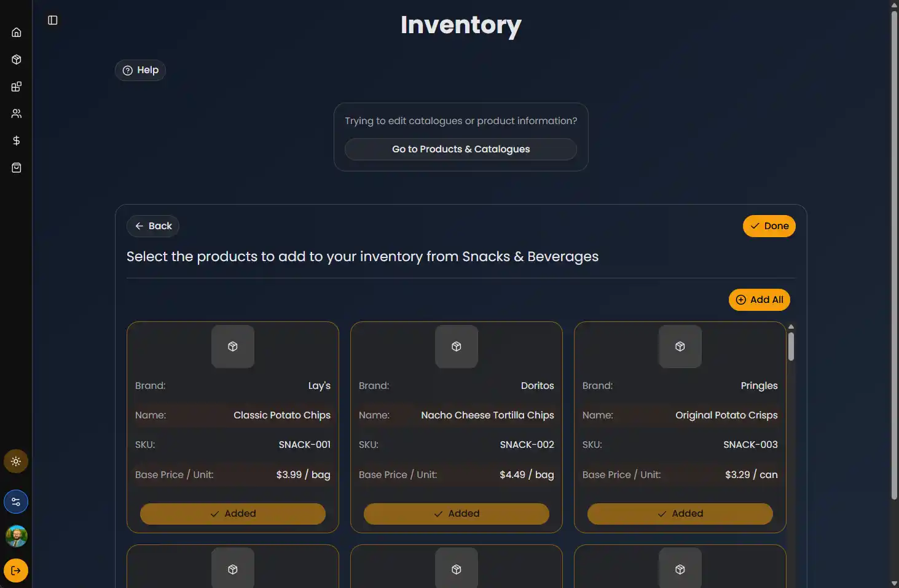This screenshot has width=899, height=588.
Task: Select the SNACK-001 SKU text
Action: (305, 445)
